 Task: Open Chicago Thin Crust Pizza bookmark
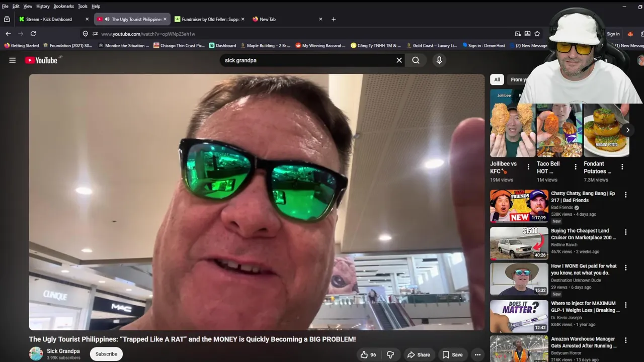(179, 45)
